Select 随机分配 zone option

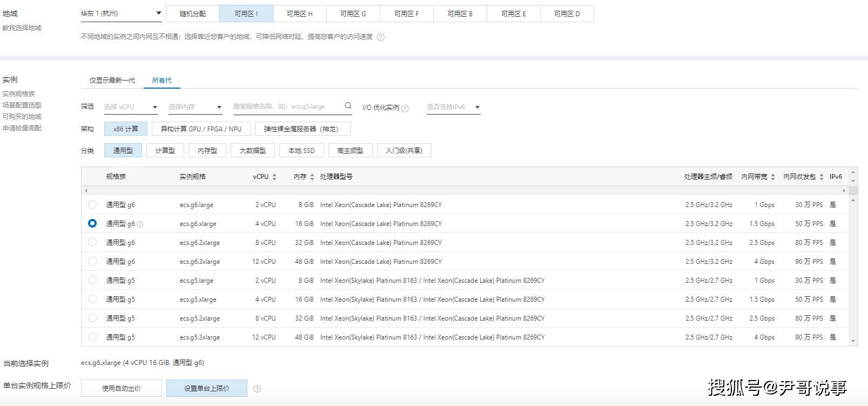click(x=193, y=14)
